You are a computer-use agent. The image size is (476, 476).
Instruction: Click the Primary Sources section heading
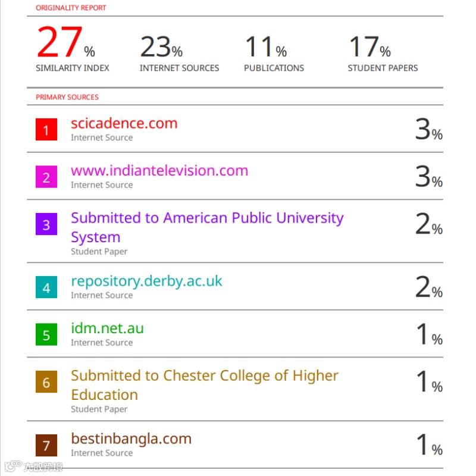coord(67,97)
